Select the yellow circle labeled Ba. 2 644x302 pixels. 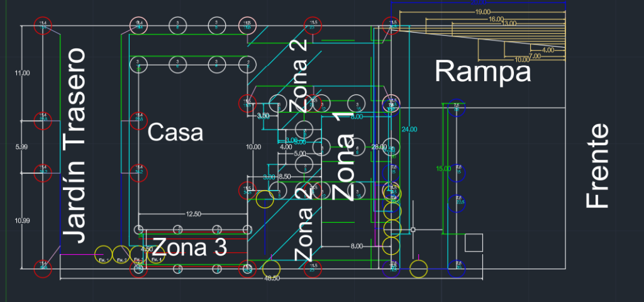121,255
